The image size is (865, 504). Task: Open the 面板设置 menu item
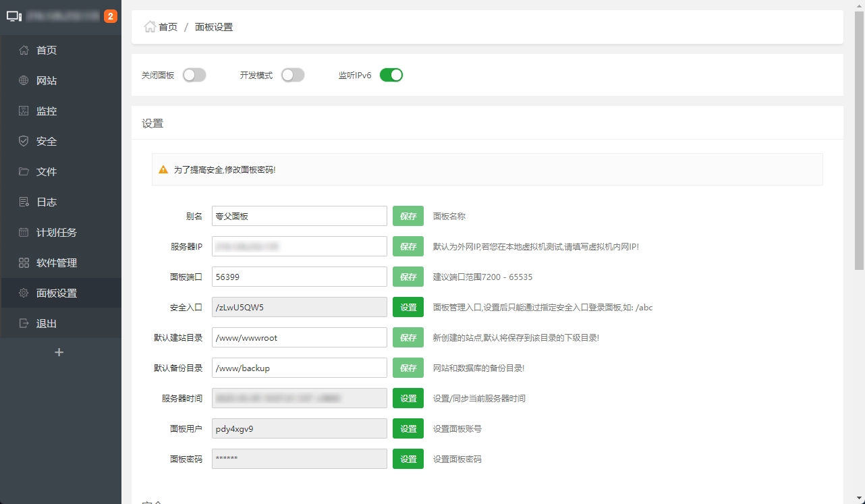57,293
